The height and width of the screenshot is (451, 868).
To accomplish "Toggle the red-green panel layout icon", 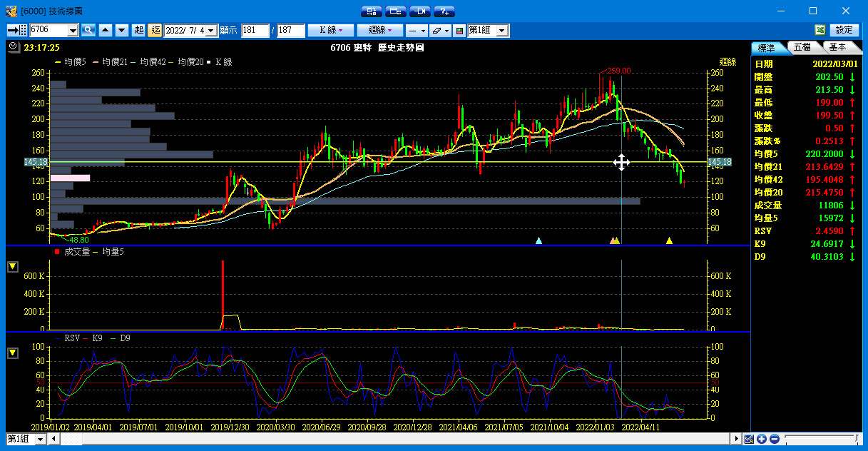I will [x=459, y=30].
